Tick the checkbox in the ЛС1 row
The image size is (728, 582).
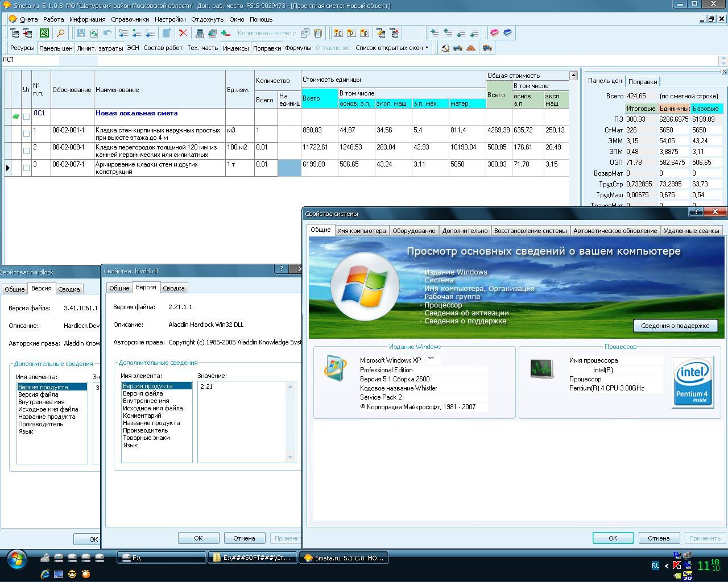[x=26, y=117]
